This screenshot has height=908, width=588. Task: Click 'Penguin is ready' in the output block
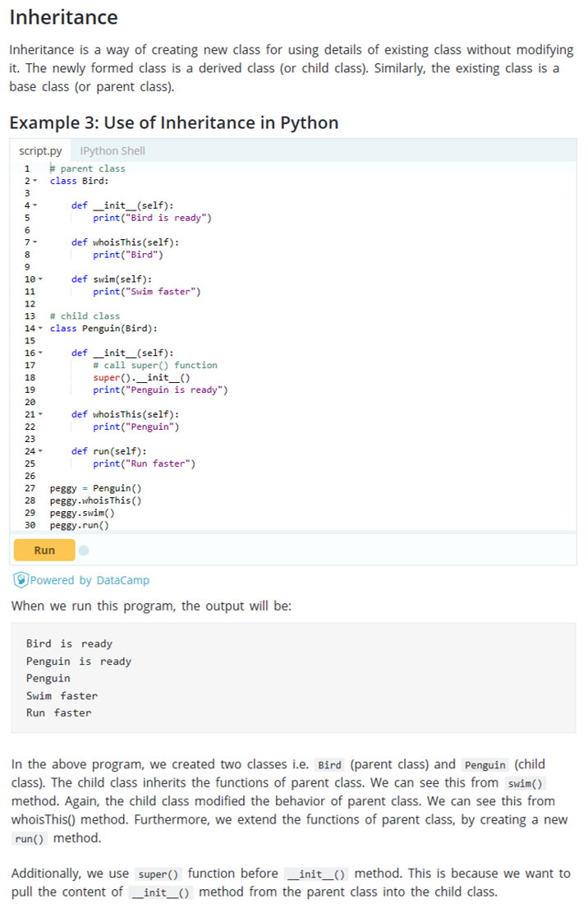click(79, 661)
